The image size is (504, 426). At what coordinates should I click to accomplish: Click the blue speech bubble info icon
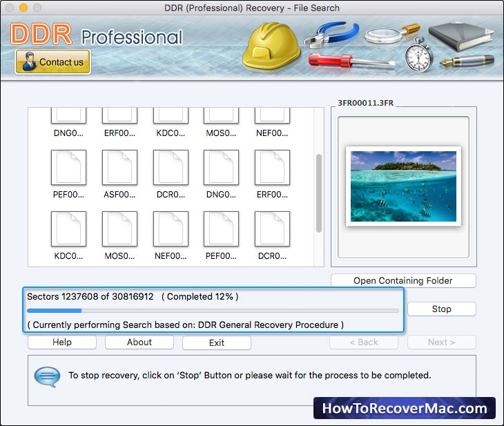pyautogui.click(x=47, y=377)
